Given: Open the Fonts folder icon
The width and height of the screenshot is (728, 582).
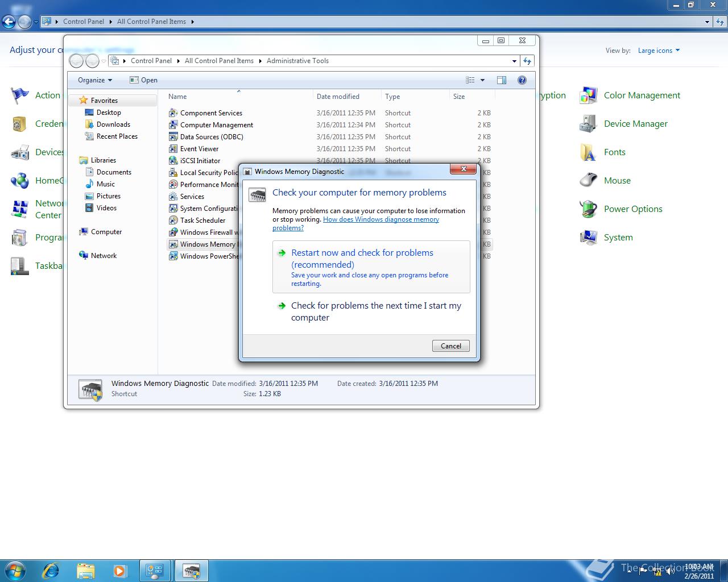Looking at the screenshot, I should click(589, 152).
